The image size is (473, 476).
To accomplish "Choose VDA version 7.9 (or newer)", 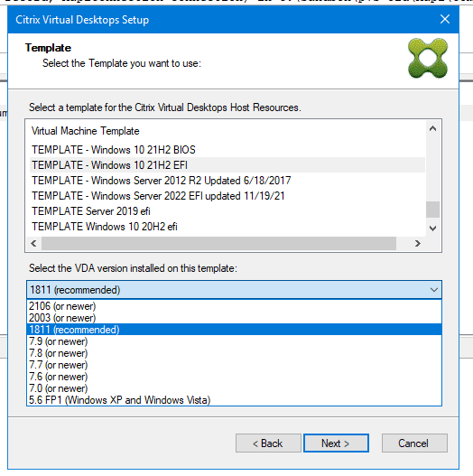I will tap(234, 341).
